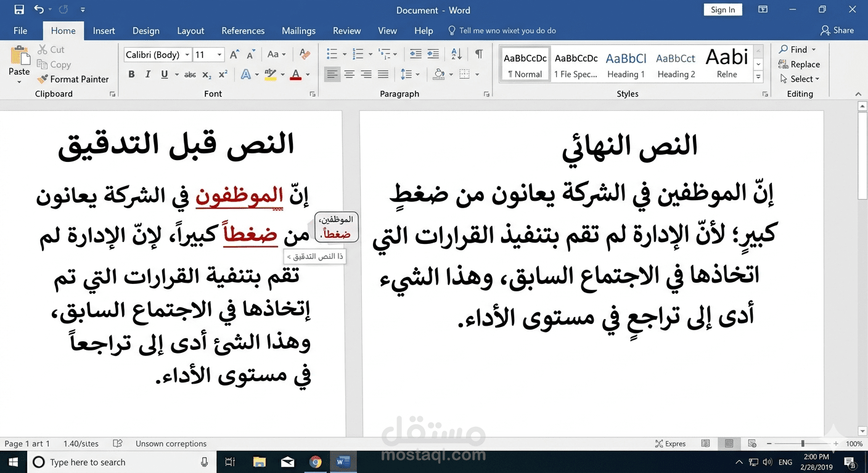Click the Text Effects glowing A icon

[245, 75]
